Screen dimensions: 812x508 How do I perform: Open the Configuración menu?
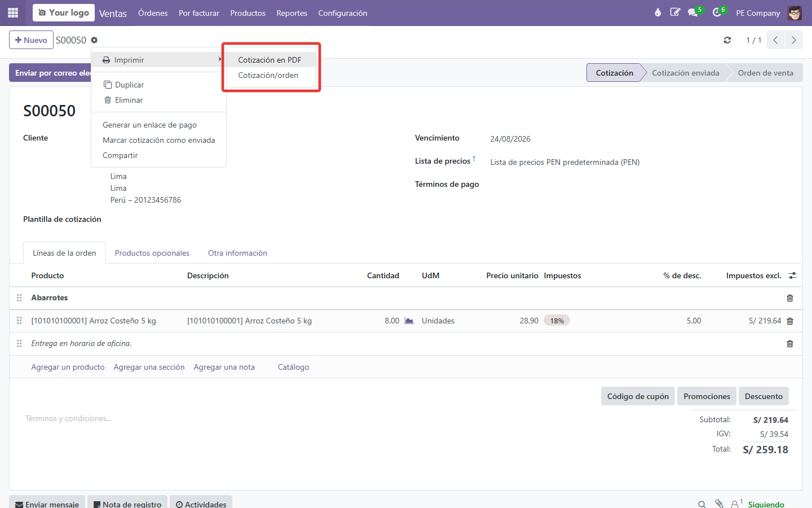tap(342, 13)
